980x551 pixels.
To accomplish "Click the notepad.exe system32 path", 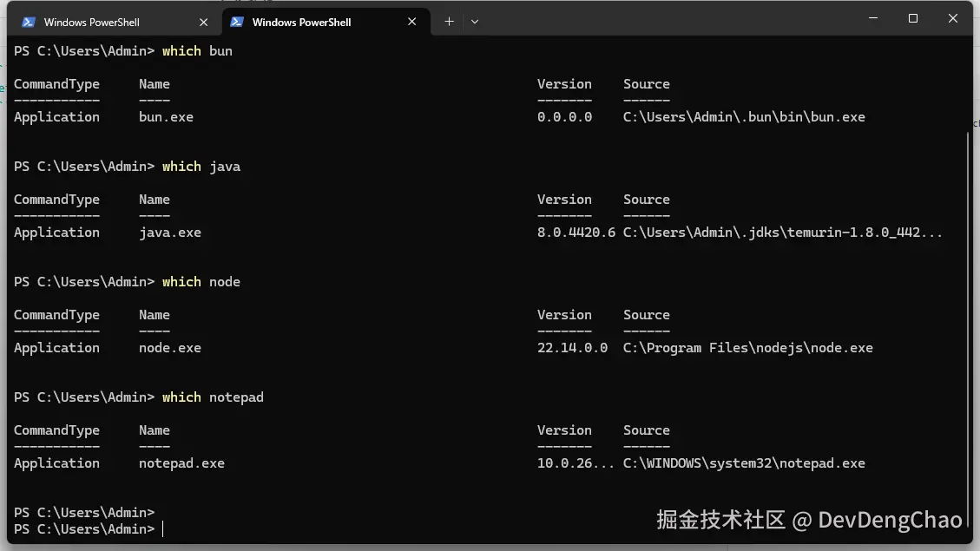I will (744, 463).
